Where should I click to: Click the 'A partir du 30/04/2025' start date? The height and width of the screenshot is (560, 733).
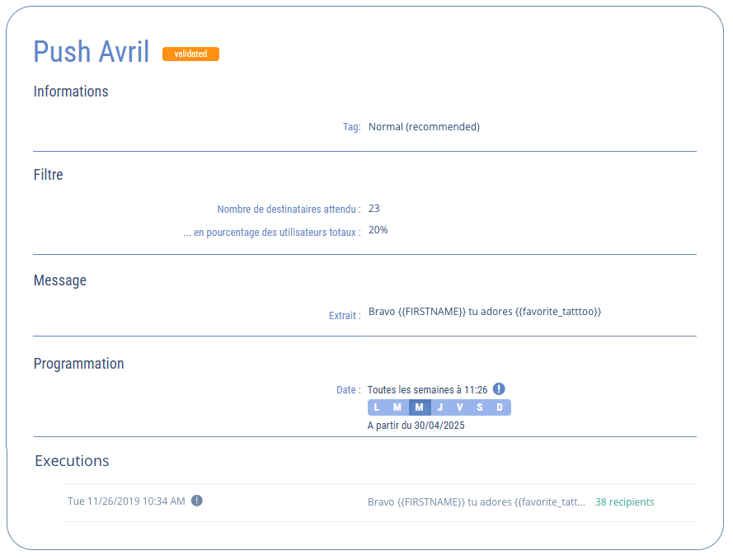416,426
